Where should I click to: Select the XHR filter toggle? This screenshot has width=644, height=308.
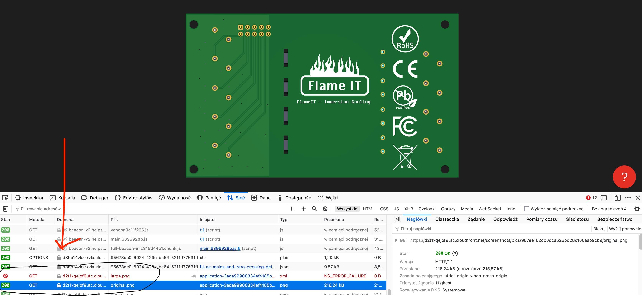tap(408, 209)
